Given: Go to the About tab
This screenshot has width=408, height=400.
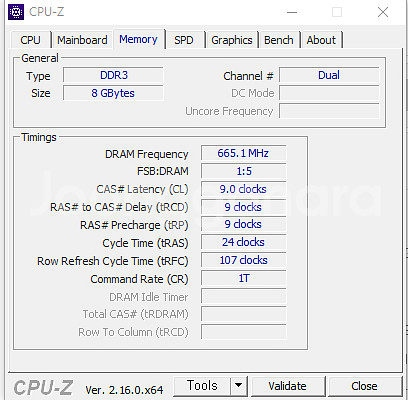Looking at the screenshot, I should [321, 40].
